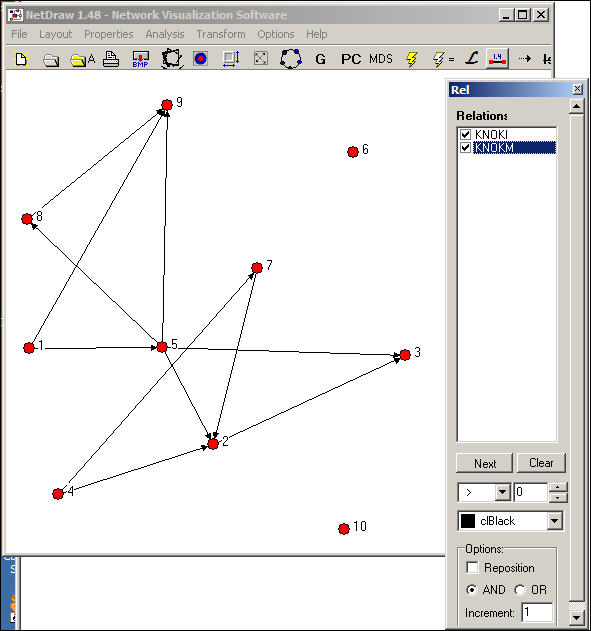Open the Analysis menu
This screenshot has height=631, width=591.
click(x=165, y=34)
